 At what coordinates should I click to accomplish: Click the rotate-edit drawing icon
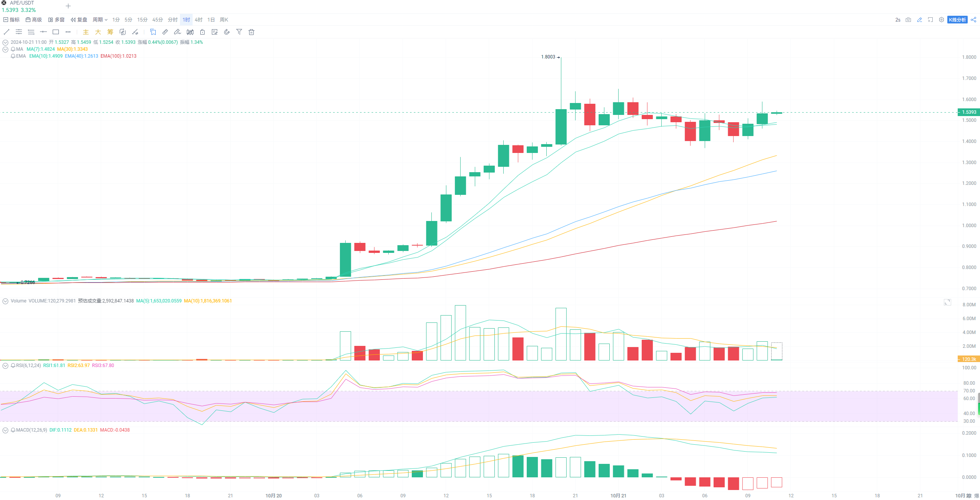pyautogui.click(x=123, y=32)
